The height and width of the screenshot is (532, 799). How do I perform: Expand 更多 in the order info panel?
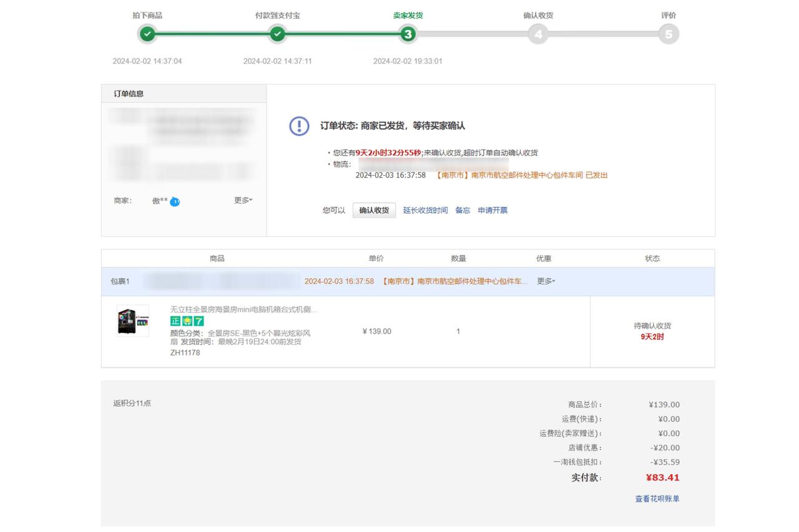click(x=243, y=200)
